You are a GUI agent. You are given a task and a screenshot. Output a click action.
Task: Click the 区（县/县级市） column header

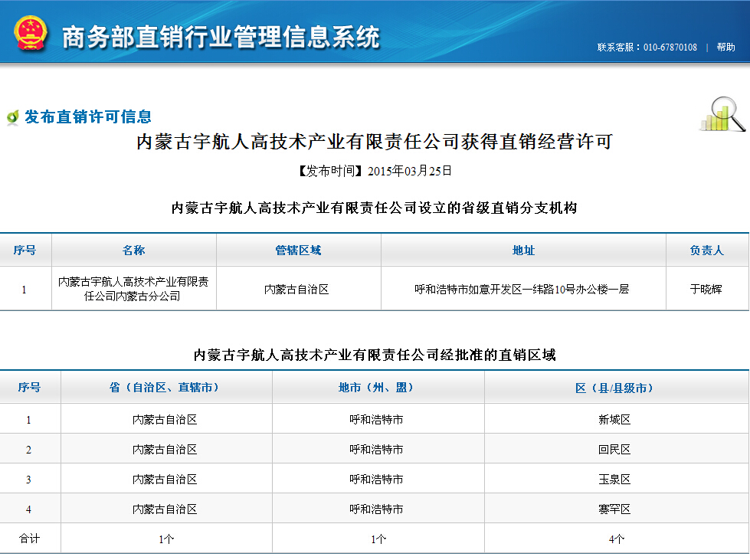[x=614, y=388]
